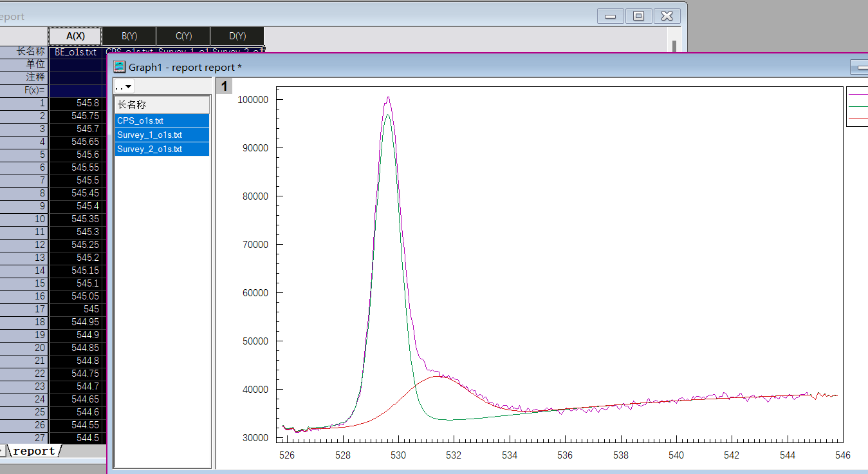
Task: Click the Y-axis tick label 70000
Action: (x=254, y=244)
